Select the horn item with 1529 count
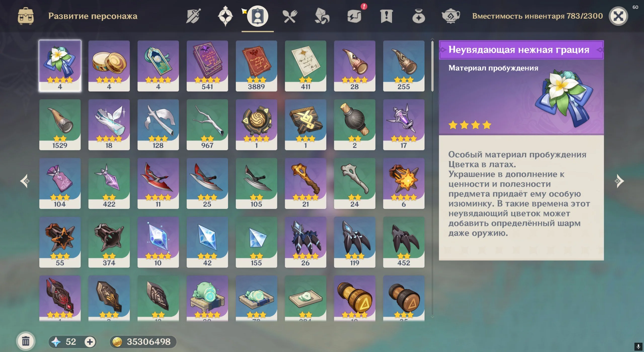Viewport: 644px width, 352px height. (60, 125)
